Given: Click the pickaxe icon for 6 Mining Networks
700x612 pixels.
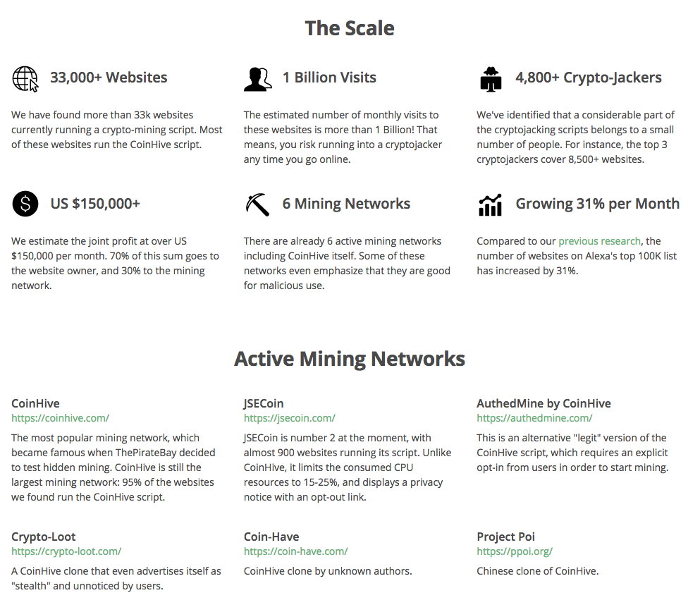Looking at the screenshot, I should point(257,204).
